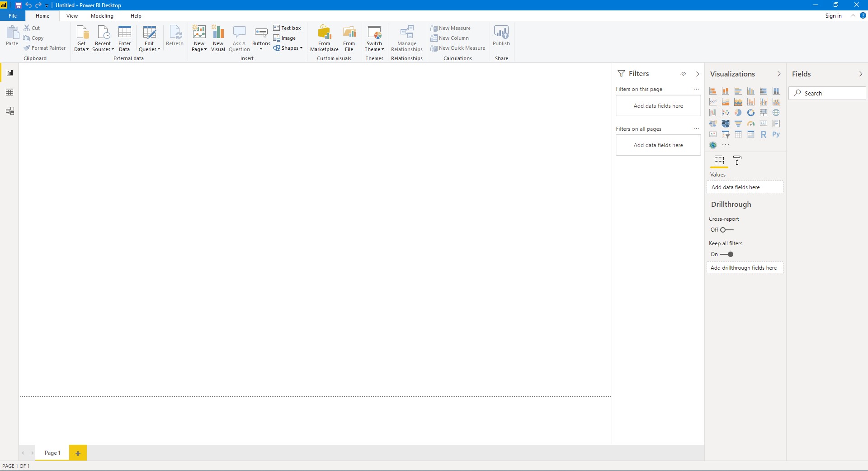
Task: Select the Gauge visualization
Action: point(751,124)
